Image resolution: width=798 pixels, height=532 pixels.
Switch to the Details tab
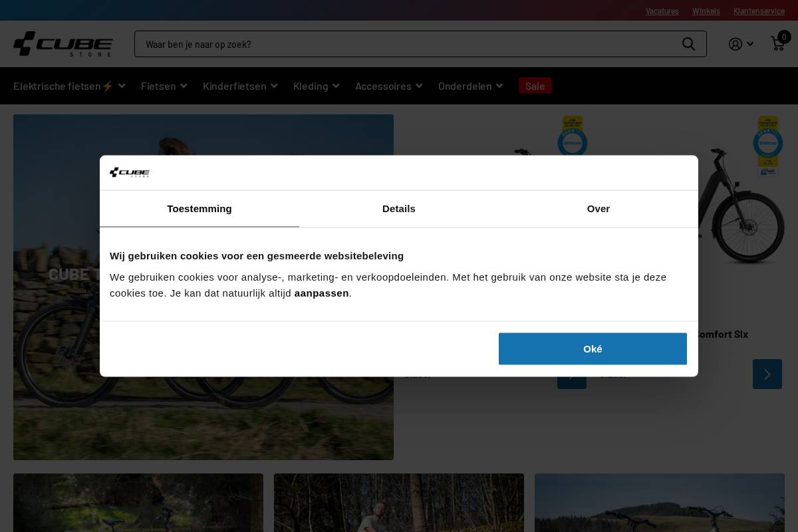[399, 209]
